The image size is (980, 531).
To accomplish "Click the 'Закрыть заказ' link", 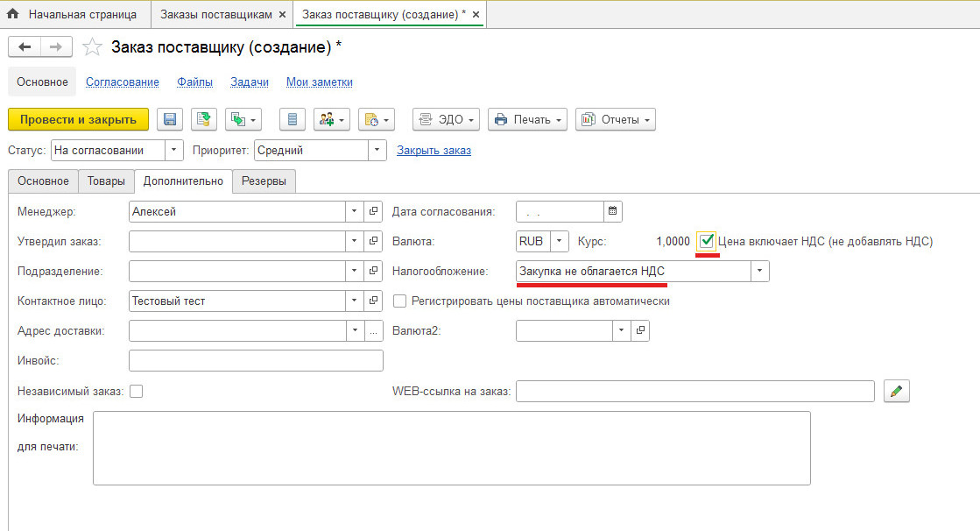I will click(434, 150).
